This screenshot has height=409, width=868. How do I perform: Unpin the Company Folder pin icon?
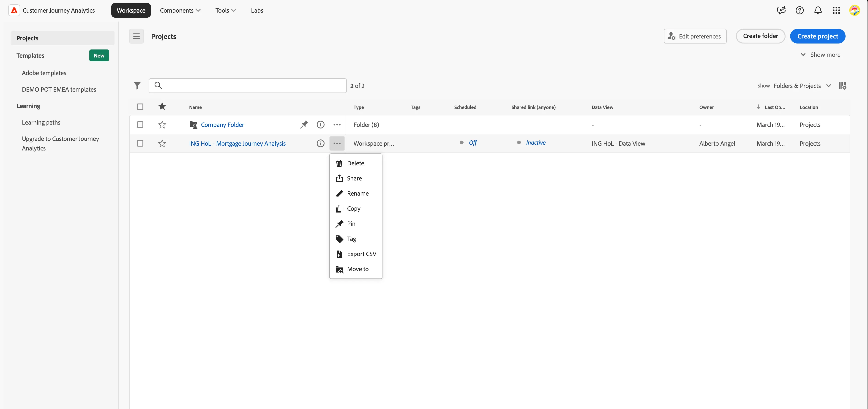[x=304, y=124]
